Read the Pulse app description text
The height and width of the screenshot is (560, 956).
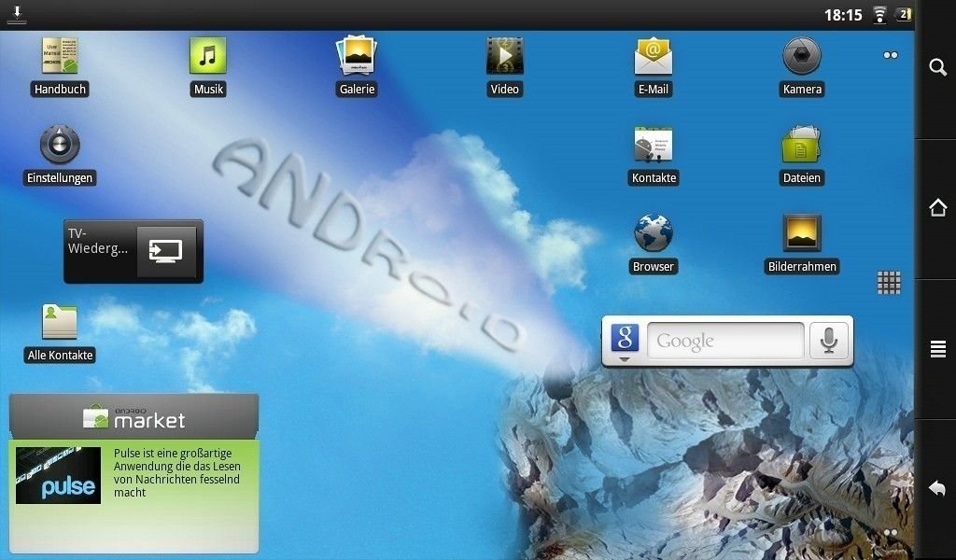(x=176, y=473)
